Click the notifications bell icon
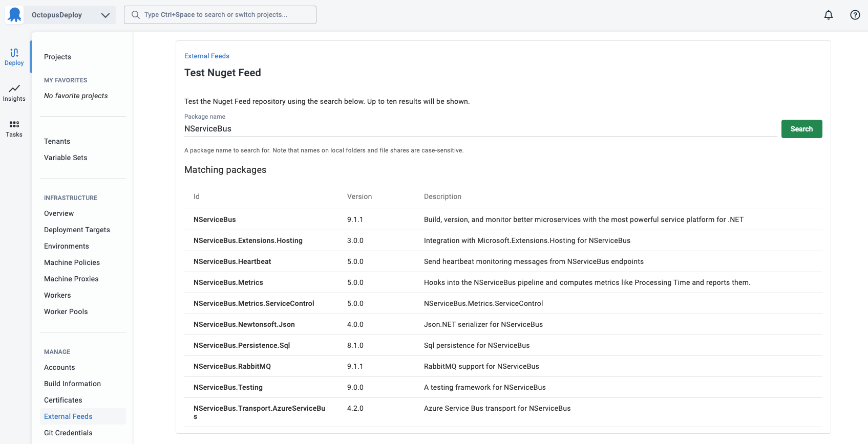This screenshot has height=444, width=868. click(829, 15)
